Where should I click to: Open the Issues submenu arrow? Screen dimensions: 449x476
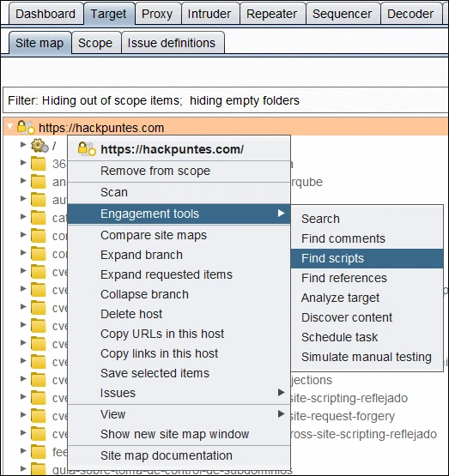(x=282, y=393)
